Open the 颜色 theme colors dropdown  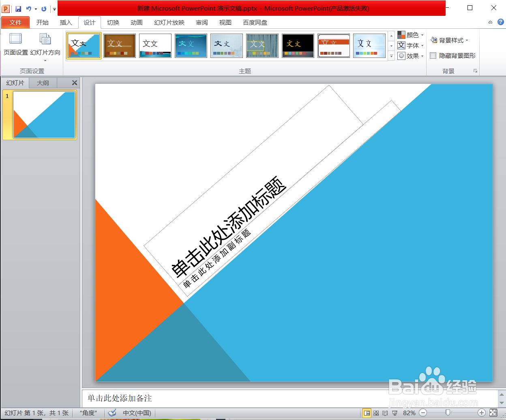(x=411, y=35)
